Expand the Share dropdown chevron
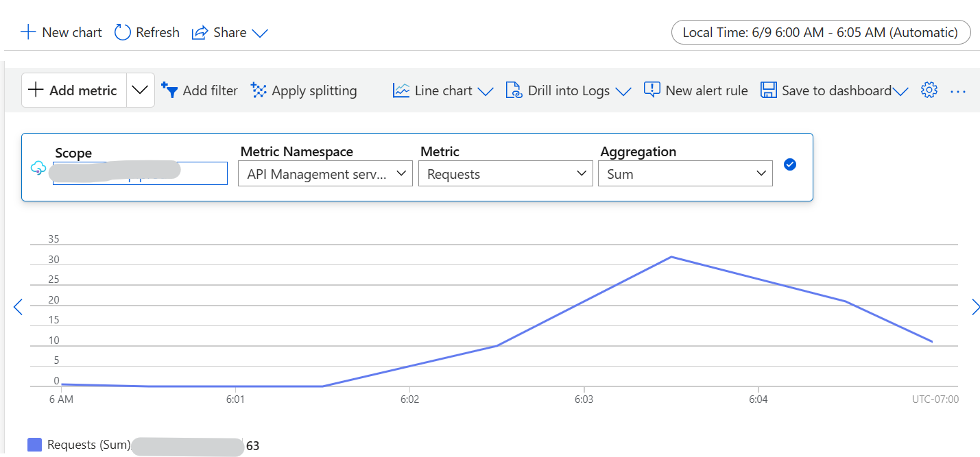Screen dimensions: 980x457 [260, 33]
